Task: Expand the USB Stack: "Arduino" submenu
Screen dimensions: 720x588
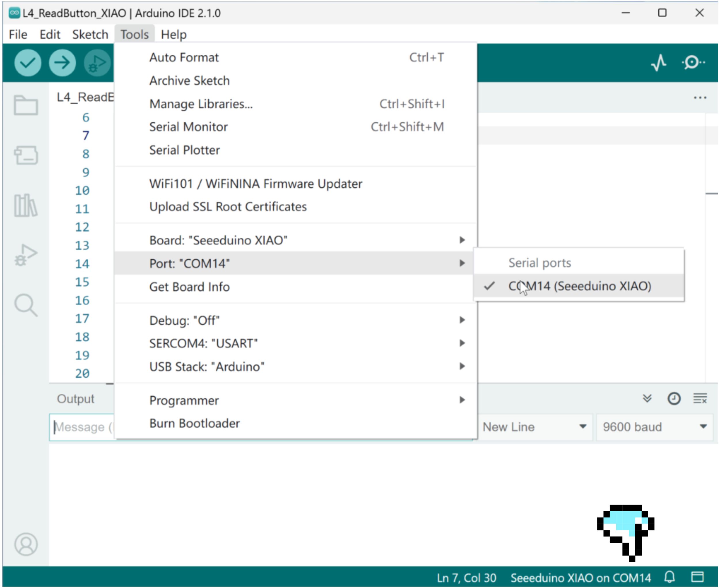Action: click(295, 366)
